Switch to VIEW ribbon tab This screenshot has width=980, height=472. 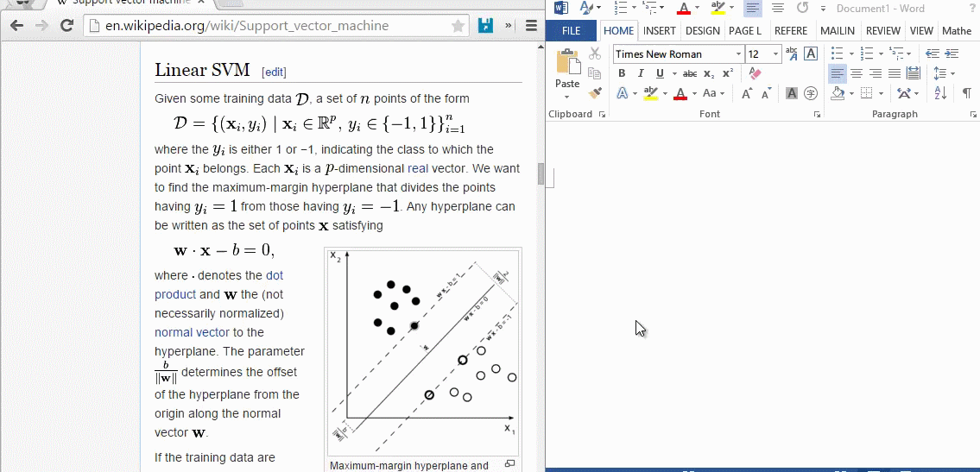pos(921,30)
